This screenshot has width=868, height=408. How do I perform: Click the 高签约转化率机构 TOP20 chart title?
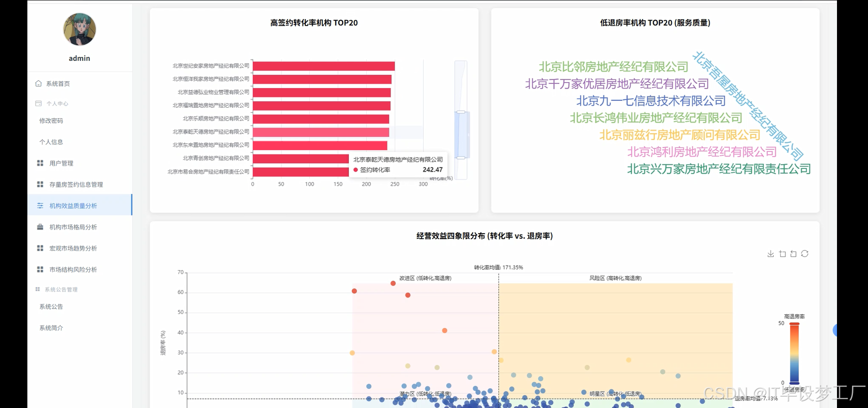314,23
